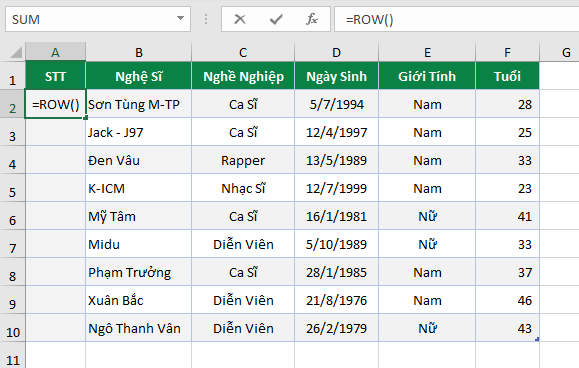The width and height of the screenshot is (579, 368).
Task: Select birth date 5/7/1994
Action: 336,104
